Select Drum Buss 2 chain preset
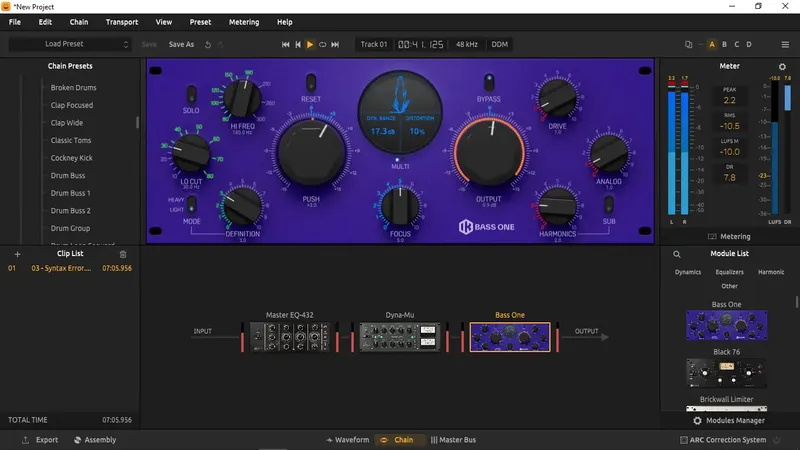Viewport: 800px width, 450px height. (x=70, y=211)
